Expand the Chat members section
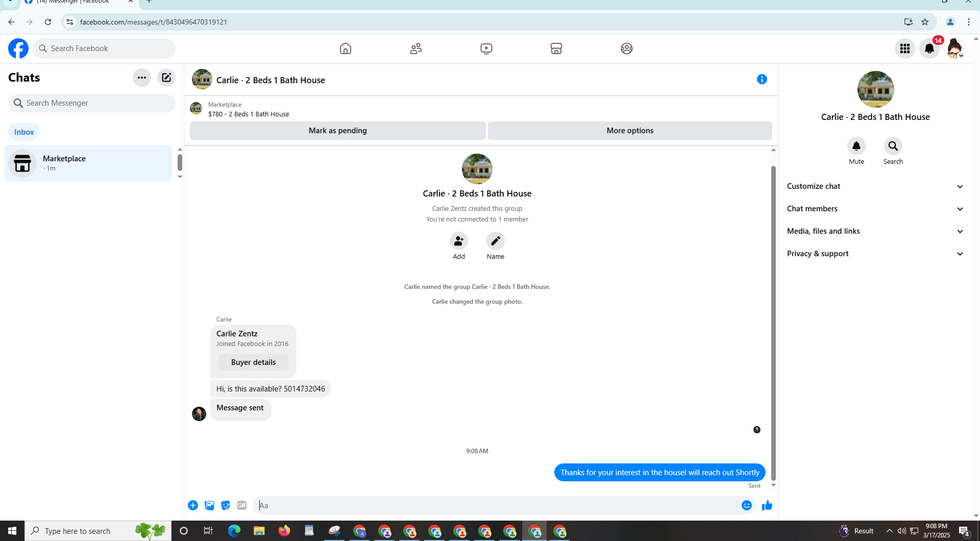This screenshot has height=541, width=980. [876, 209]
